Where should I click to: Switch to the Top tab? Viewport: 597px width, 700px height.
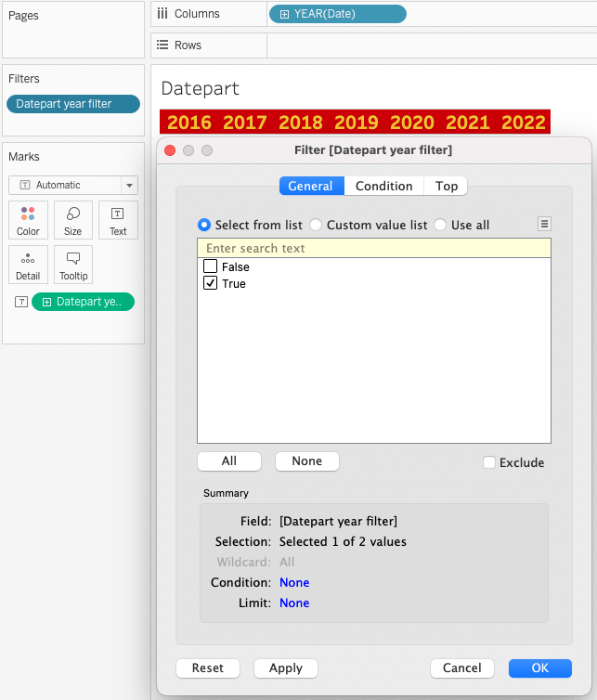pyautogui.click(x=447, y=186)
